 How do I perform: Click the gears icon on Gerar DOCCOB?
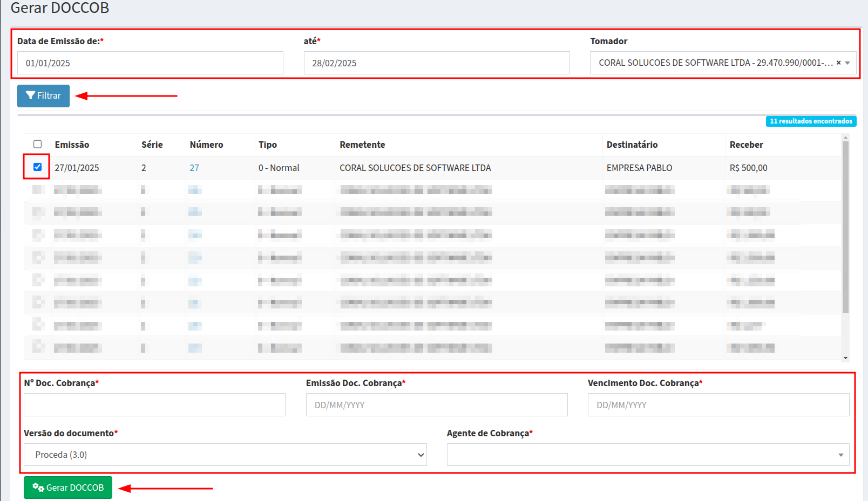pyautogui.click(x=38, y=488)
